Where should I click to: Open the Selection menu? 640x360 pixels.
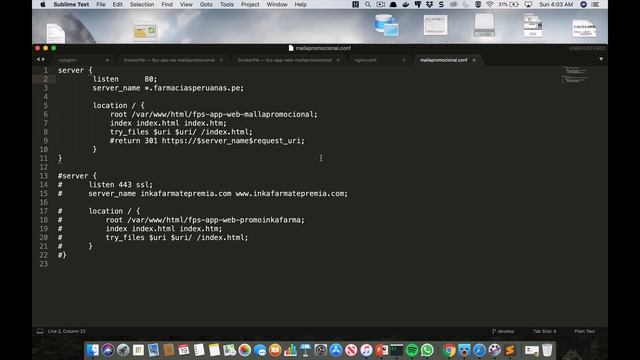(142, 4)
